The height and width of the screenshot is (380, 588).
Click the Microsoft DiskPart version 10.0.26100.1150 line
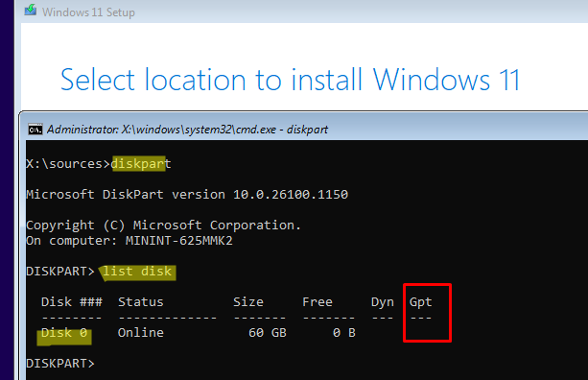coord(187,194)
